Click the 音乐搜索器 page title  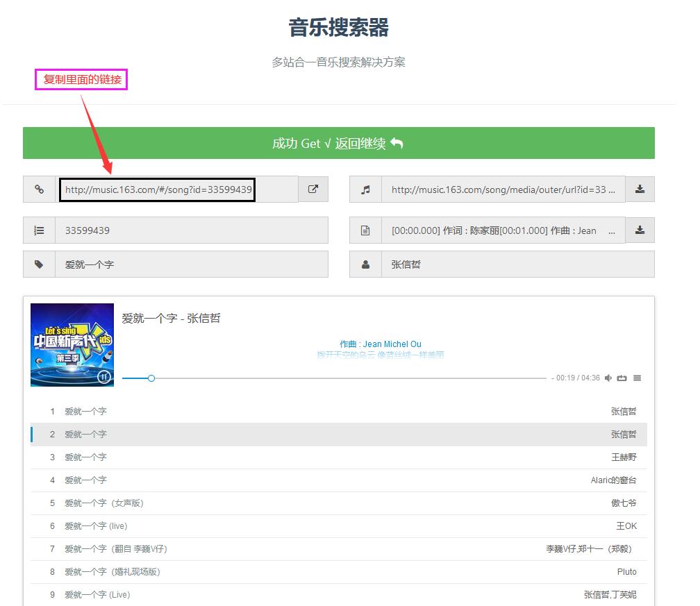click(x=338, y=27)
